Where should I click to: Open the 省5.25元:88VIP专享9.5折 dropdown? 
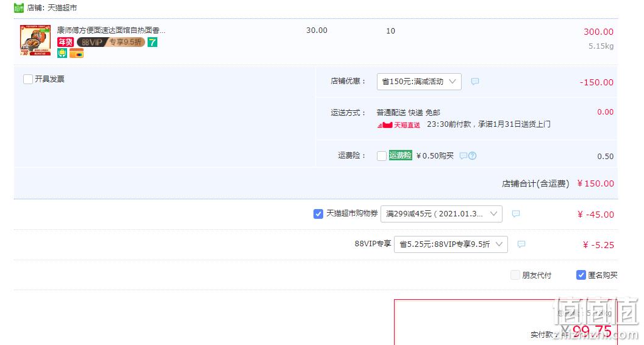[451, 244]
